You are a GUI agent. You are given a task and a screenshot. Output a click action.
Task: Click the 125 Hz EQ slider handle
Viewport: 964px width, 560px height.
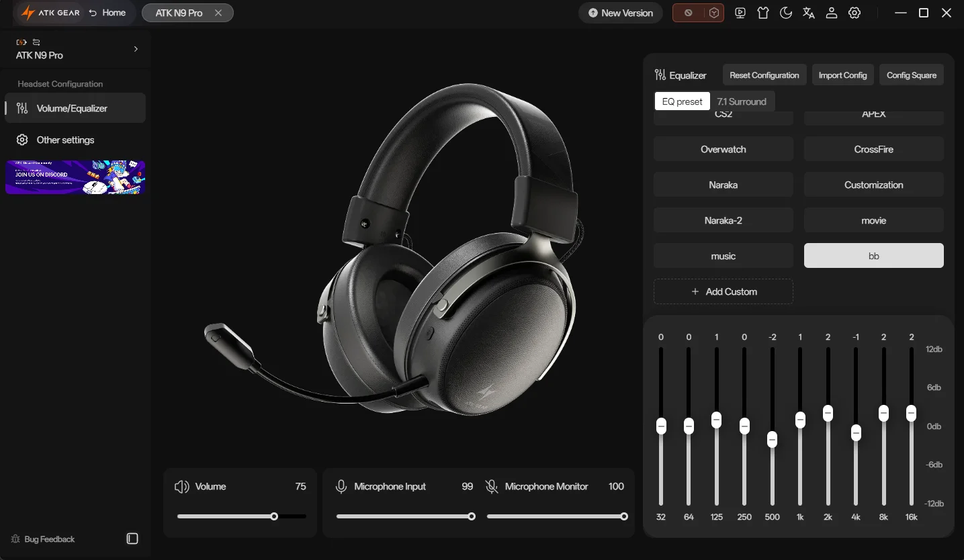[x=717, y=420]
